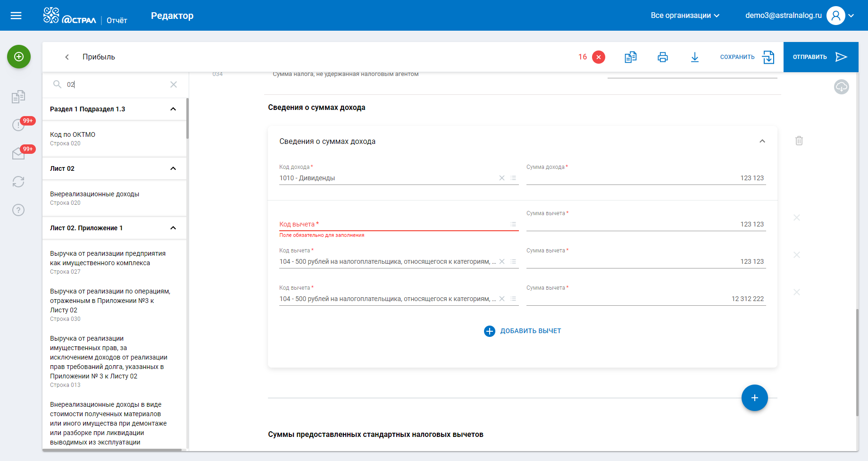
Task: Open the hamburger main menu
Action: click(x=16, y=16)
